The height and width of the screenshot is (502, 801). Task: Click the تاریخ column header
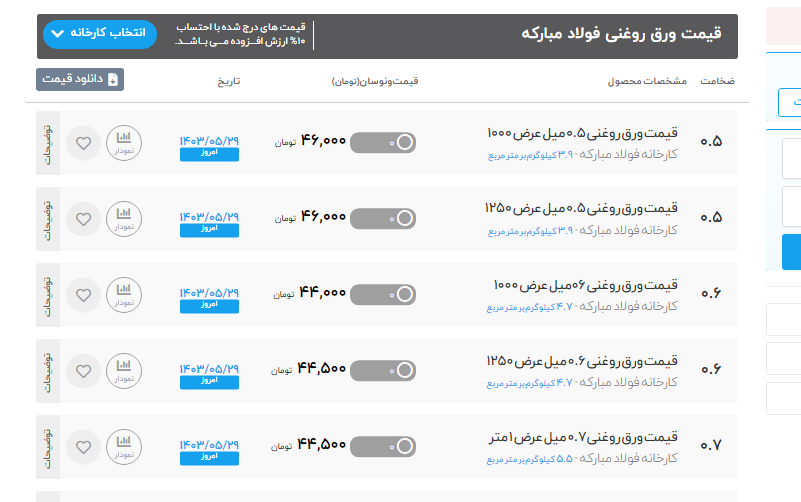tap(229, 80)
